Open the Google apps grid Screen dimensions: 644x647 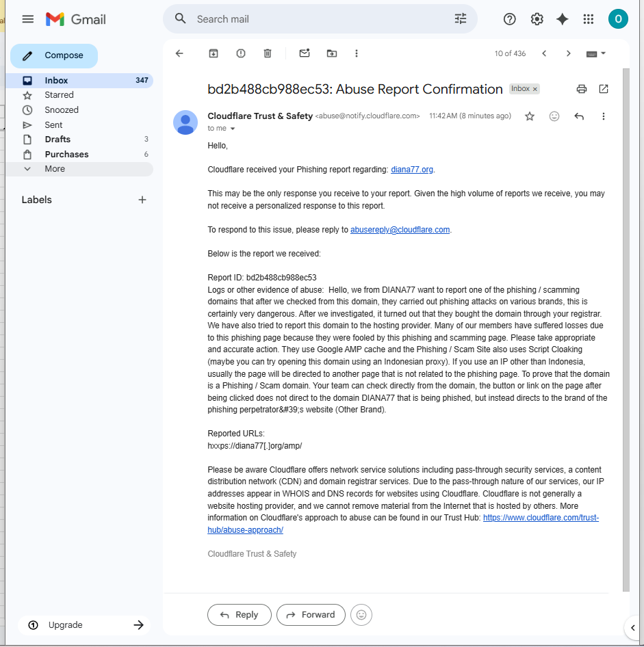(x=589, y=19)
